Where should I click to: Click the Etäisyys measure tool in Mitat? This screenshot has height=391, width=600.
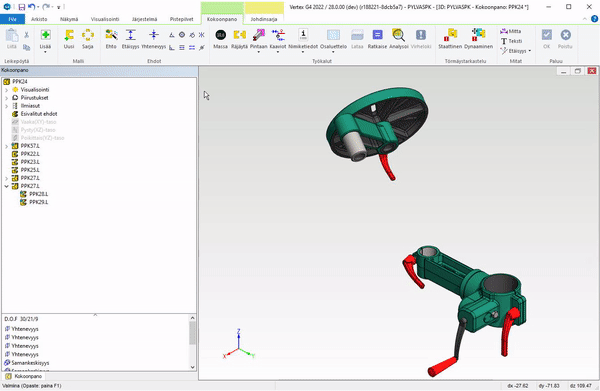click(x=513, y=51)
